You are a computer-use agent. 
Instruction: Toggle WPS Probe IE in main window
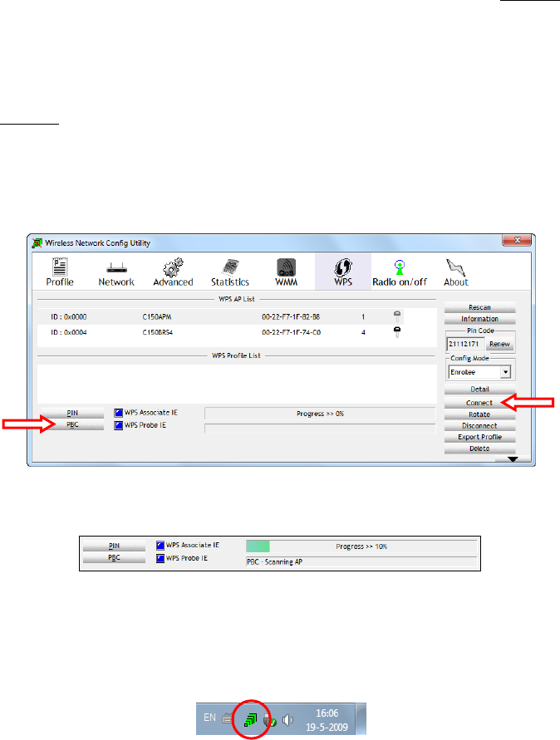(x=118, y=426)
